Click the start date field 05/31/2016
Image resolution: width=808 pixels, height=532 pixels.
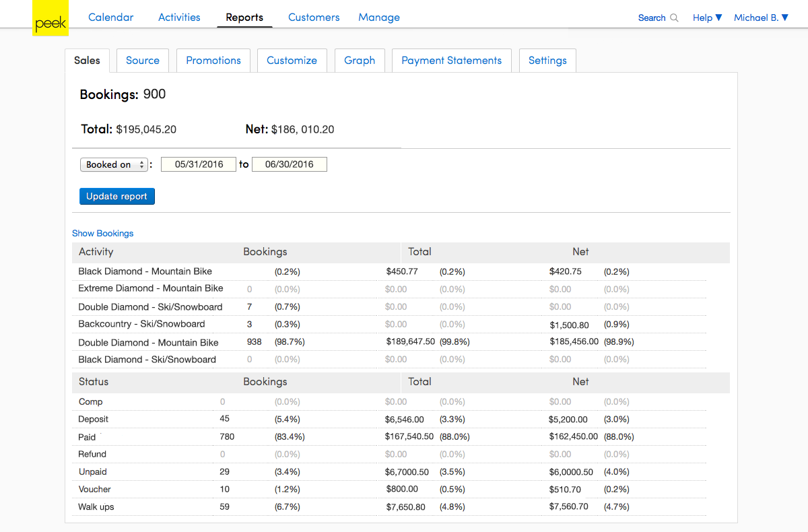point(199,164)
